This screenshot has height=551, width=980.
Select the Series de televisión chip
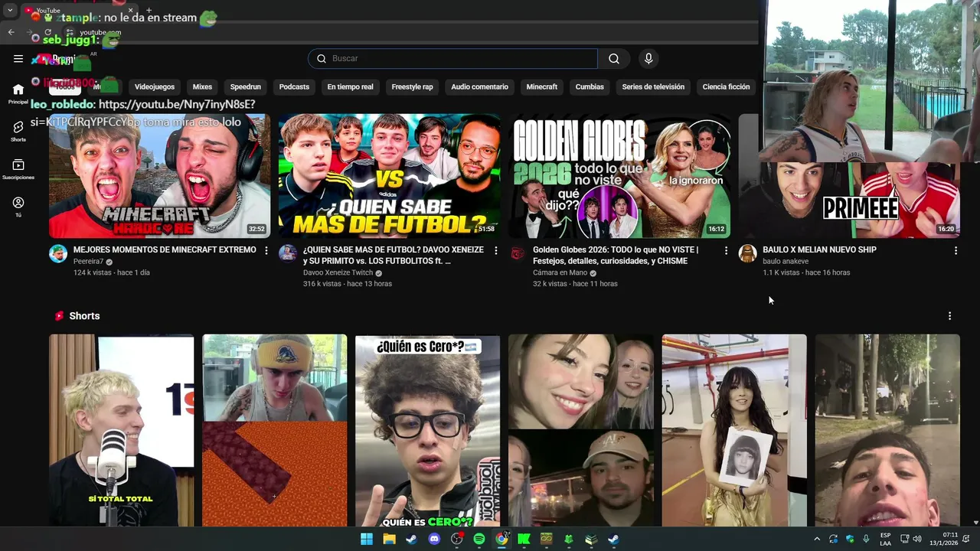pos(653,87)
